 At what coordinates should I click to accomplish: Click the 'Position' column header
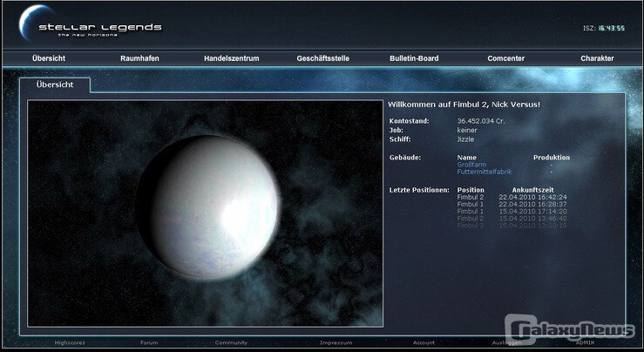(x=471, y=190)
